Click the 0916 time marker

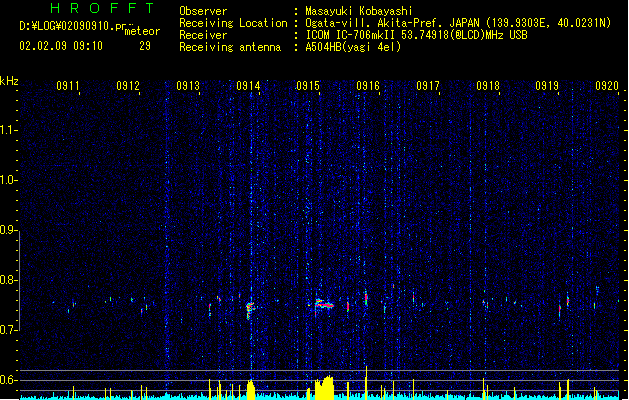pyautogui.click(x=368, y=86)
